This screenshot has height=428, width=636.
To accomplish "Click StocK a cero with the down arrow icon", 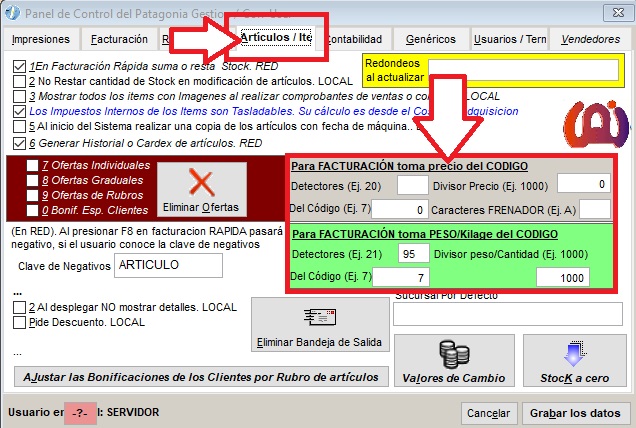I will 575,361.
